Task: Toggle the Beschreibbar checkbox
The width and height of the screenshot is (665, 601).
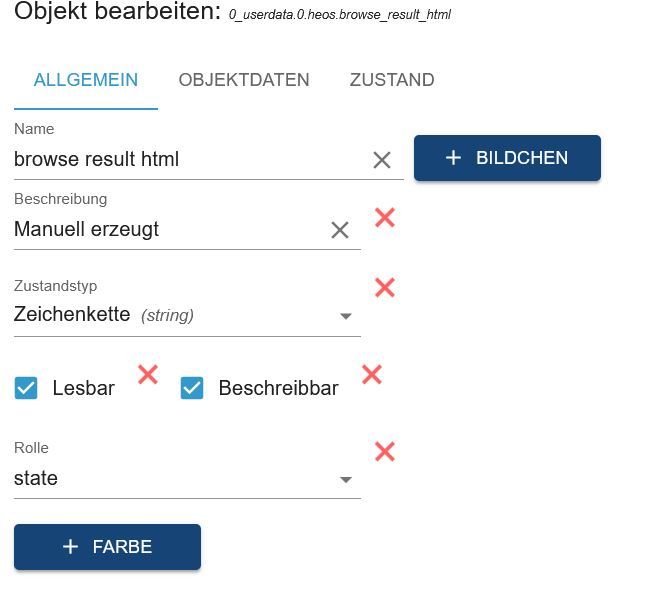Action: pyautogui.click(x=192, y=388)
